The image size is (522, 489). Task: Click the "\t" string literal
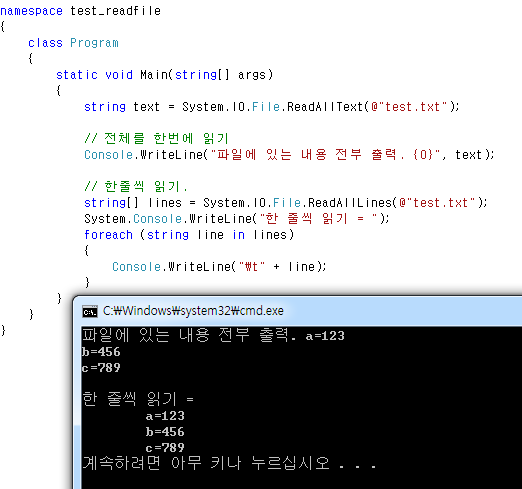click(x=252, y=267)
